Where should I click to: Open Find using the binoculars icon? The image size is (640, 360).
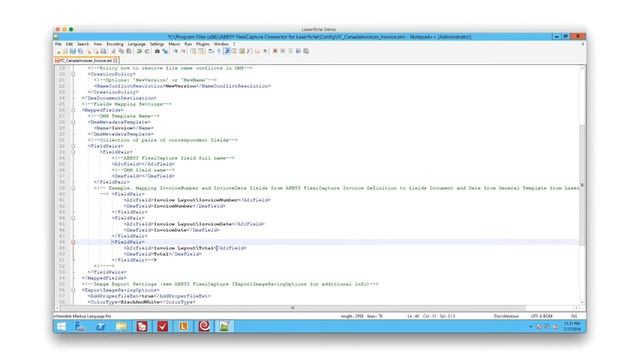click(157, 51)
